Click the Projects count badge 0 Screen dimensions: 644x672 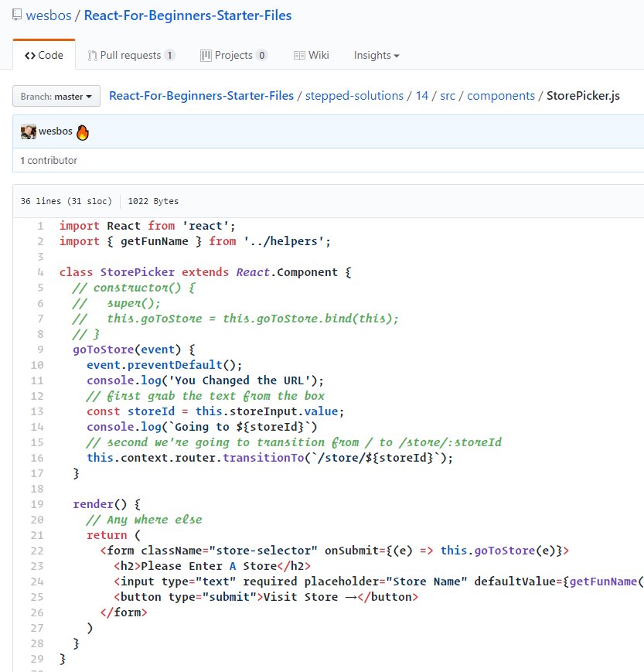click(262, 55)
